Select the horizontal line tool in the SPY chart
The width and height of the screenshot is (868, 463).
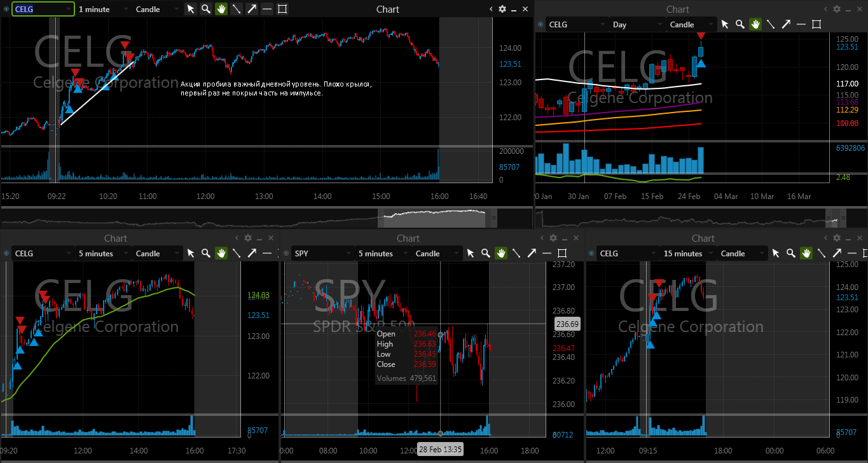(x=547, y=253)
